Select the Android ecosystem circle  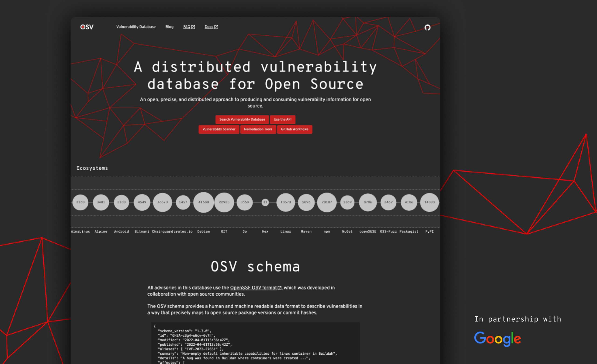pos(121,202)
